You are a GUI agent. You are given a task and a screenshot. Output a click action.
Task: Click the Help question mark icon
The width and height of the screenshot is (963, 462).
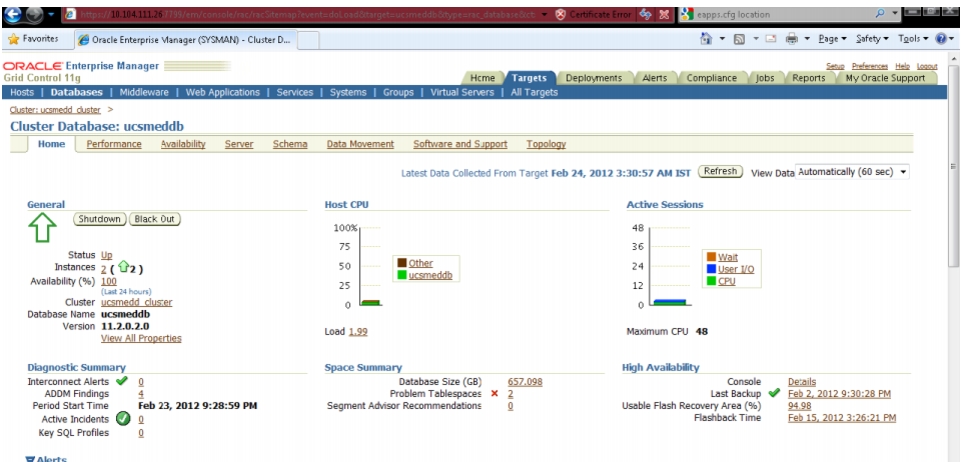941,39
